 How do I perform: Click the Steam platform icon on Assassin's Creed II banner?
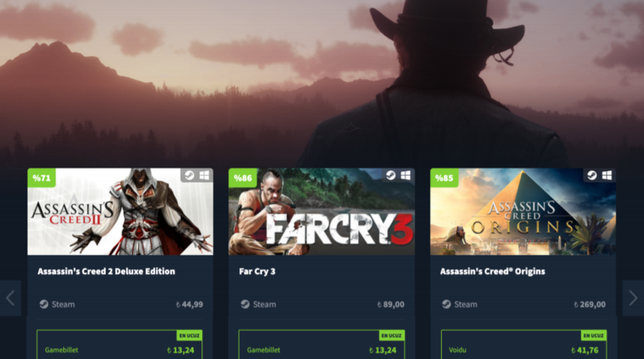point(189,176)
